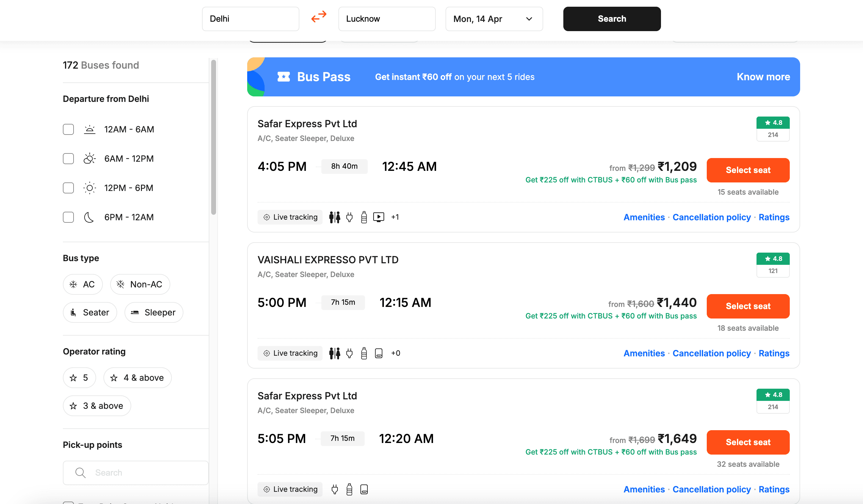
Task: Filter by Sleeper bus type
Action: pos(154,312)
